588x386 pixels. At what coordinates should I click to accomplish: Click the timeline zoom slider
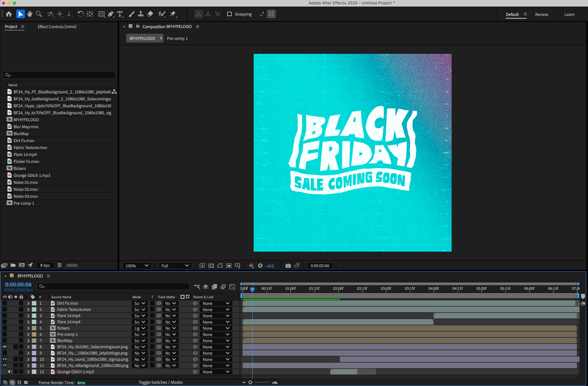pyautogui.click(x=250, y=382)
